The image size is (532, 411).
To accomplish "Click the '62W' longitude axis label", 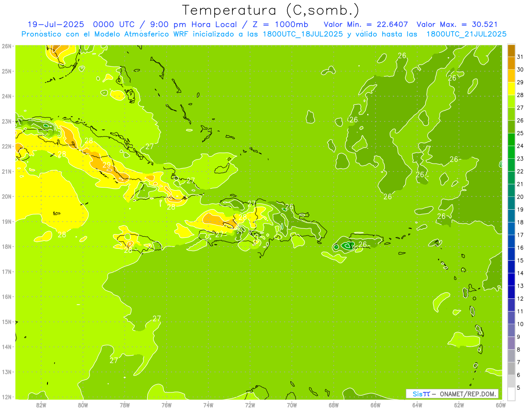I will click(459, 405).
